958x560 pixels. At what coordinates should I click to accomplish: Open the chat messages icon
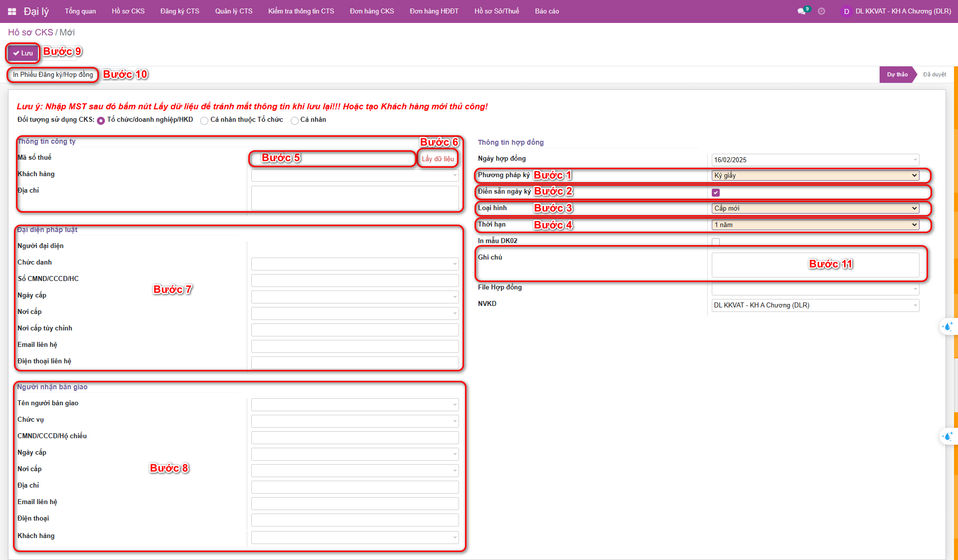(x=802, y=11)
